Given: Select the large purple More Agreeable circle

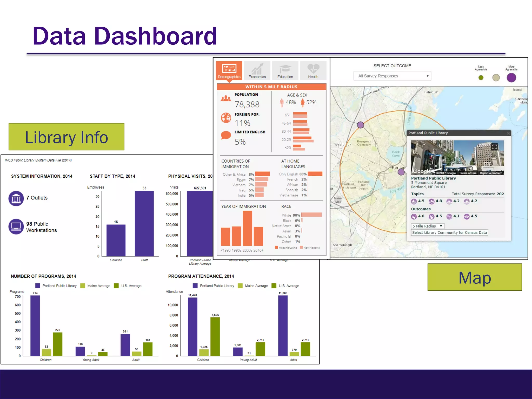Looking at the screenshot, I should pos(511,78).
